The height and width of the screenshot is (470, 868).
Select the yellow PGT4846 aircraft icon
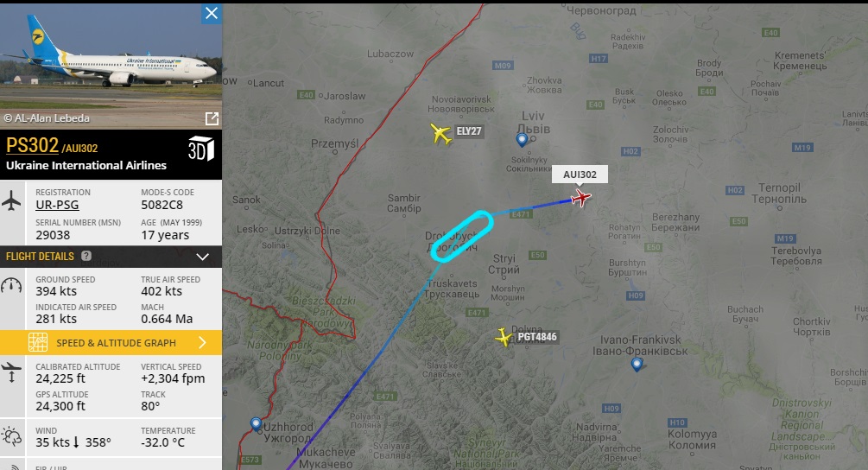[504, 337]
